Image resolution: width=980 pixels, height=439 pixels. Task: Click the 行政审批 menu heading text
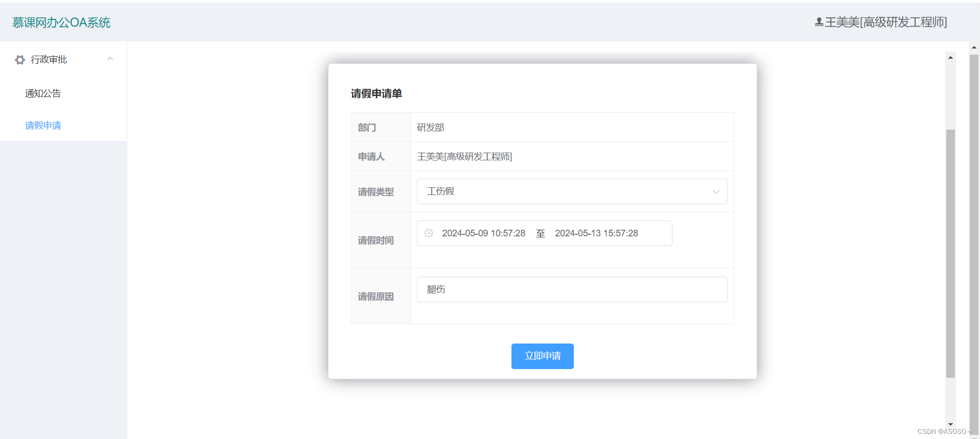coord(49,60)
